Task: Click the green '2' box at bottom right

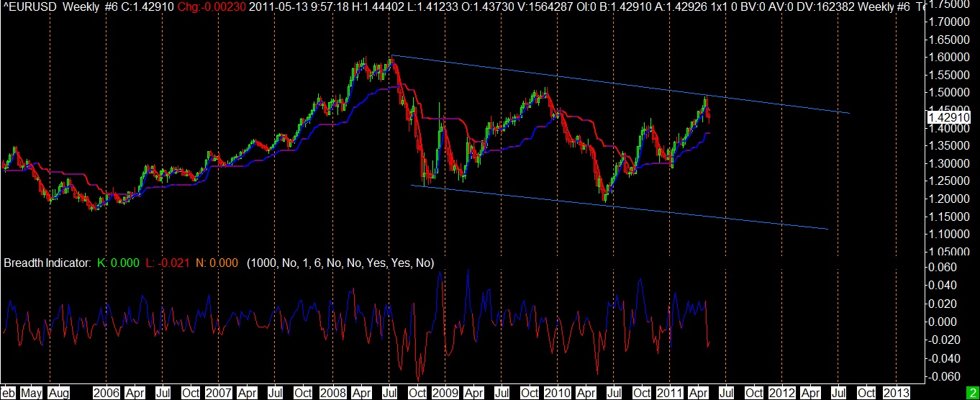Action: click(974, 394)
